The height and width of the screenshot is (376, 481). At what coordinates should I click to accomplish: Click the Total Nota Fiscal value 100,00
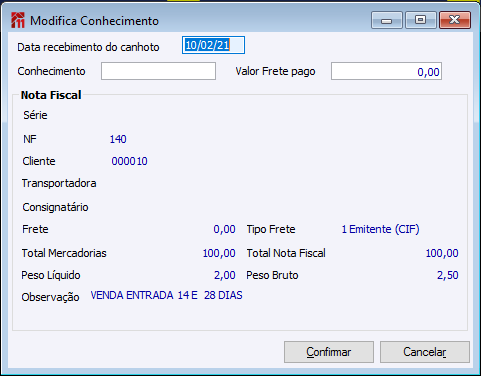click(442, 253)
